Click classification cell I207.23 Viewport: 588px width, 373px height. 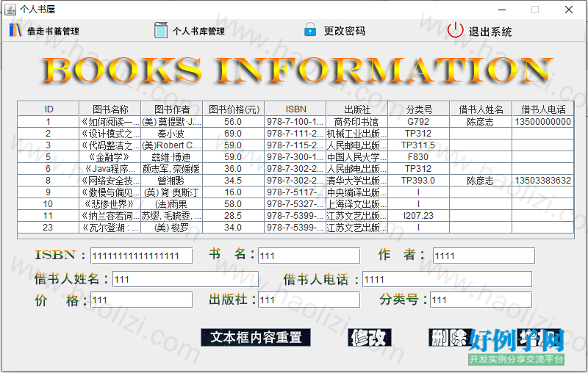(x=419, y=216)
